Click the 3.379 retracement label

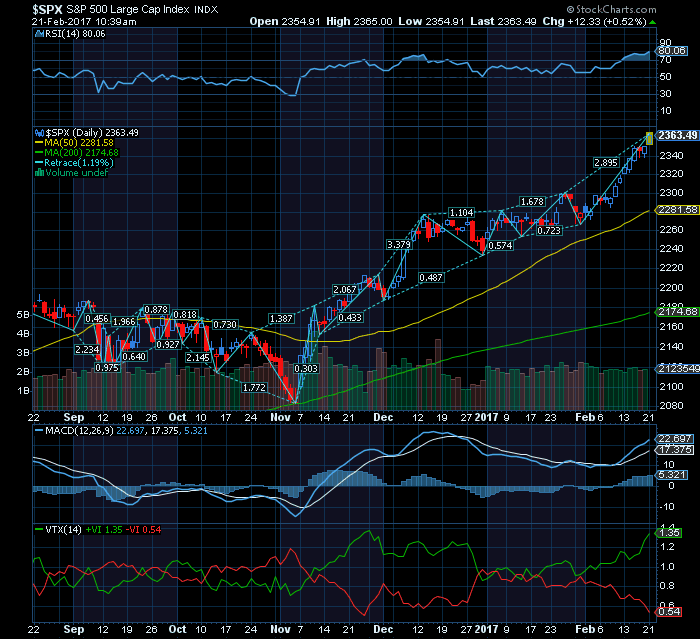(x=399, y=244)
